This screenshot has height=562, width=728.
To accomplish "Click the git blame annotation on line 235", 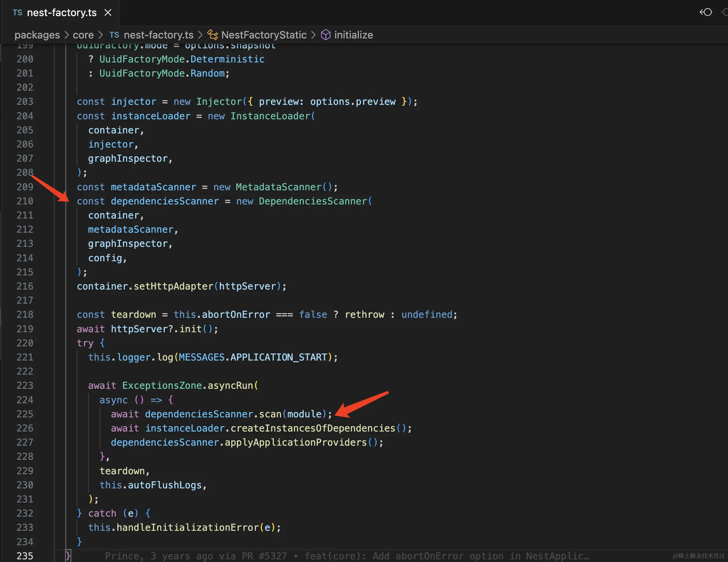I will coord(347,556).
